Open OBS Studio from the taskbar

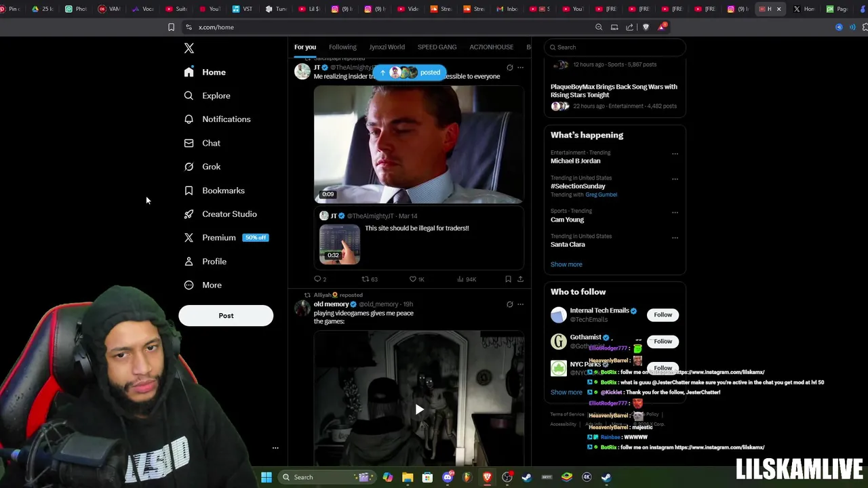(507, 477)
